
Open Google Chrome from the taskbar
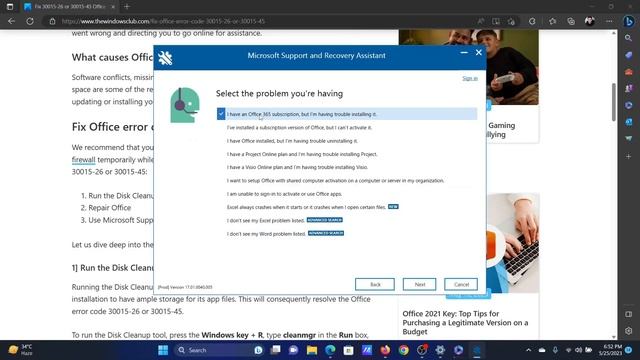coord(403,350)
